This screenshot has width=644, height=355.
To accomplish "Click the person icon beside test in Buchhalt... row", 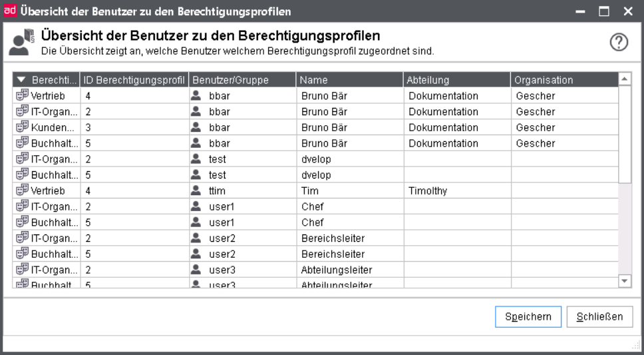I will point(196,175).
